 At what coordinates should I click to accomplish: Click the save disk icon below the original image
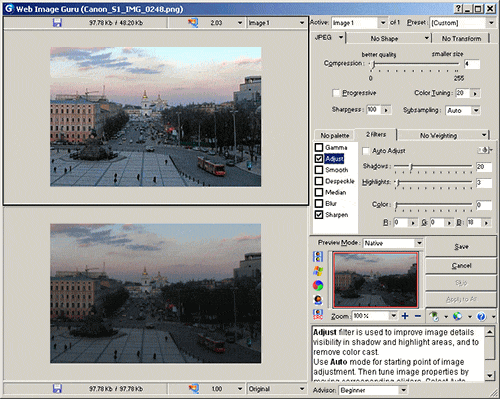pyautogui.click(x=57, y=389)
